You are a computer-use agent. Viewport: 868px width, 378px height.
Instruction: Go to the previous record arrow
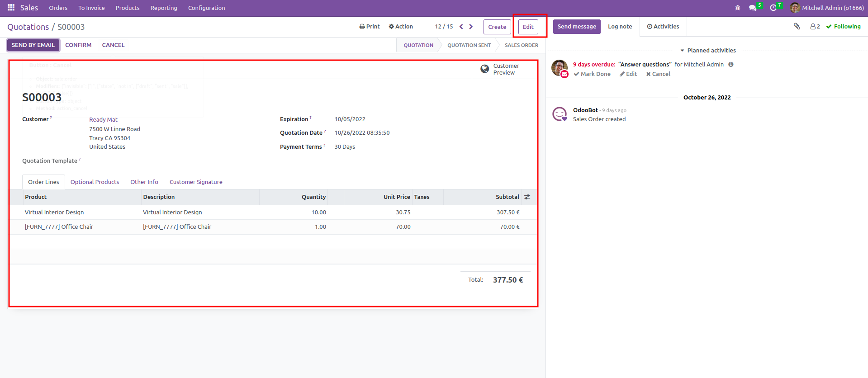461,27
